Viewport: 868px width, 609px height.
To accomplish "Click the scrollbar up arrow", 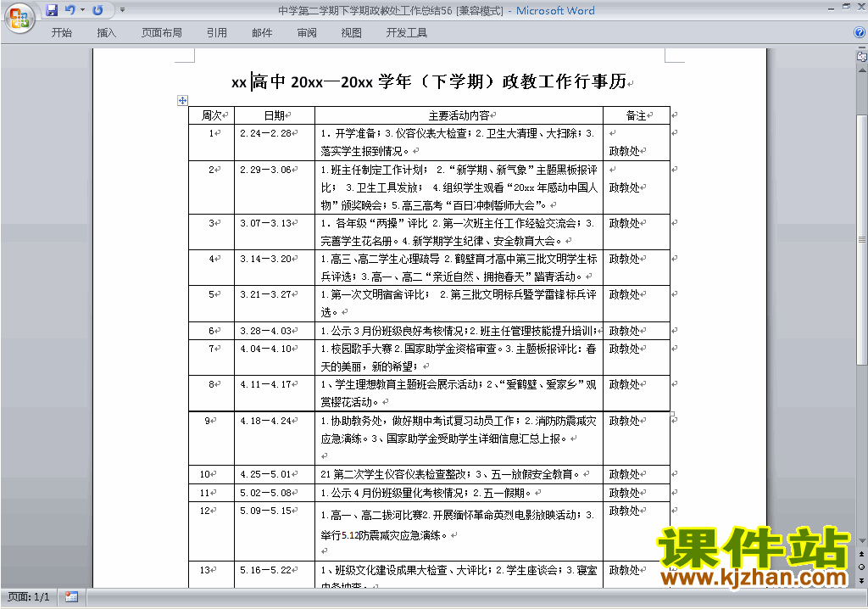I will pyautogui.click(x=861, y=70).
